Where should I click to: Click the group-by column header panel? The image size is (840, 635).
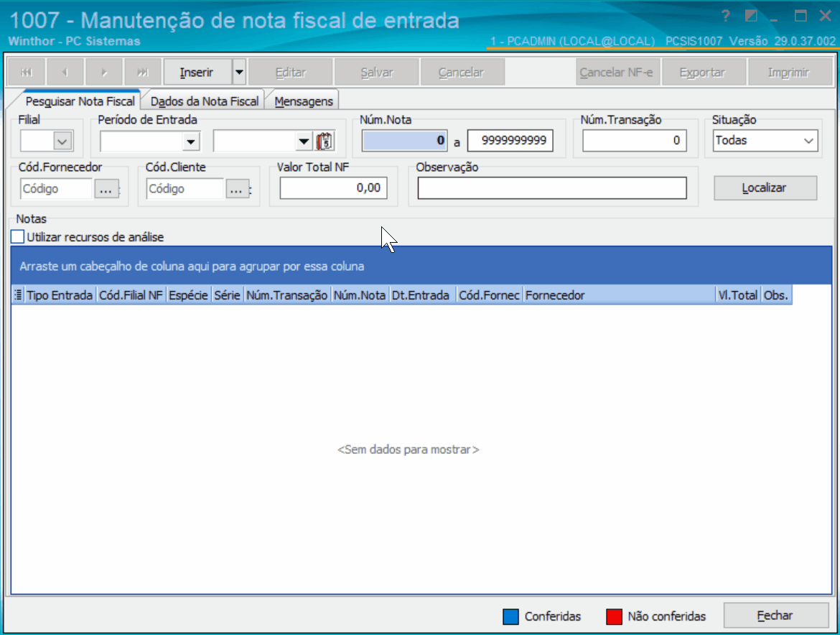(x=421, y=266)
